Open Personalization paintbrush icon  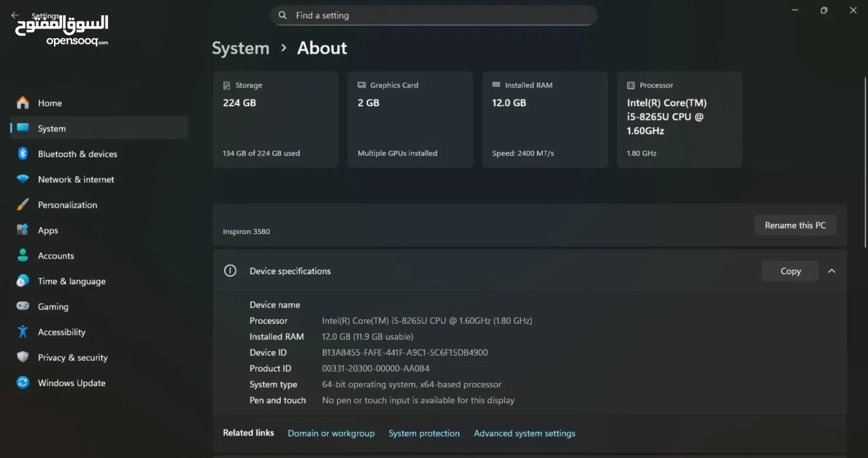(23, 205)
